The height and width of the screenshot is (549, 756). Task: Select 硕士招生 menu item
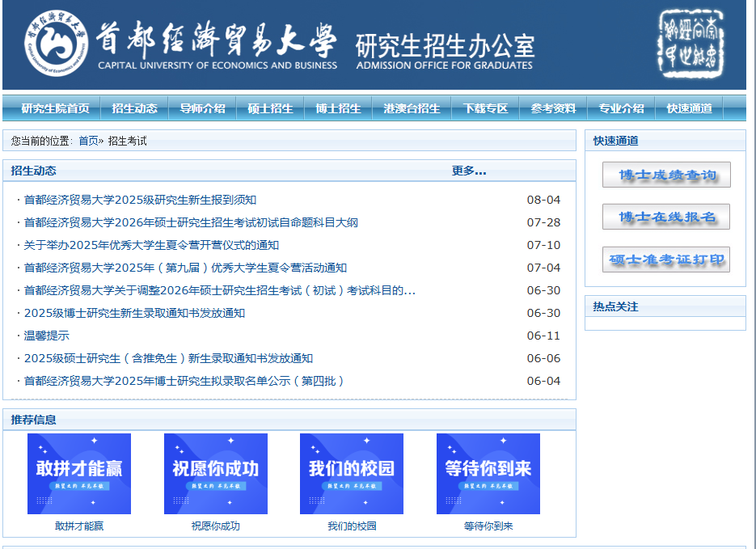pos(270,108)
